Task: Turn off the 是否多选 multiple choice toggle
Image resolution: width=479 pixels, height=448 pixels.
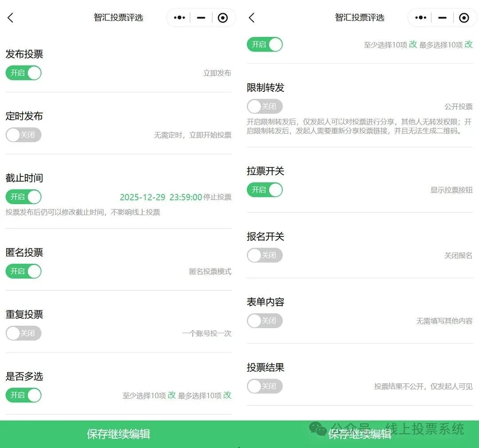Action: pos(23,395)
